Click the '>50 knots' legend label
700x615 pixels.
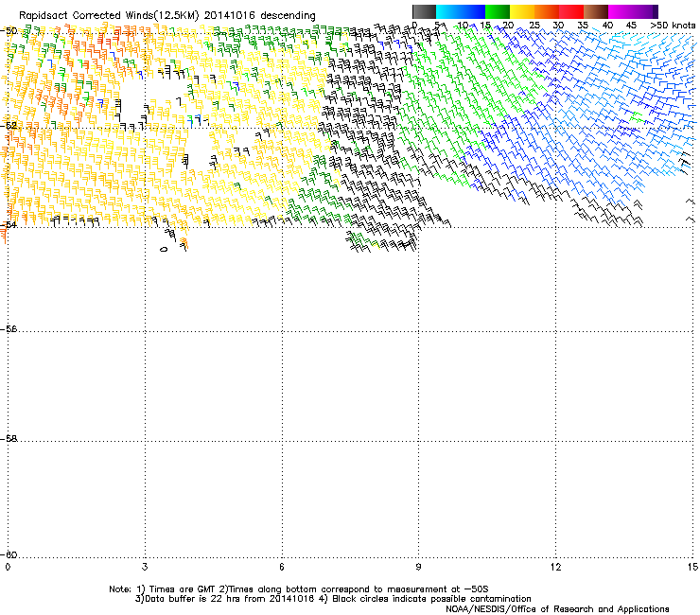[673, 26]
